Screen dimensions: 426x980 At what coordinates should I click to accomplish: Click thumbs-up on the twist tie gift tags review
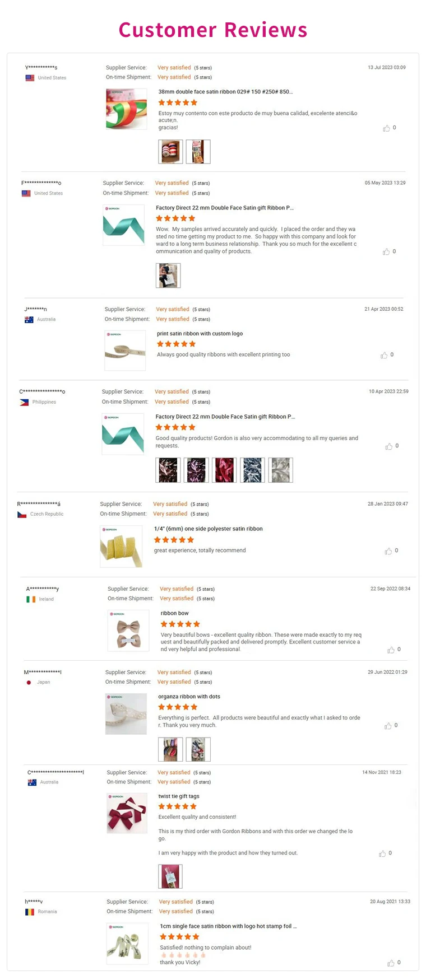382,853
